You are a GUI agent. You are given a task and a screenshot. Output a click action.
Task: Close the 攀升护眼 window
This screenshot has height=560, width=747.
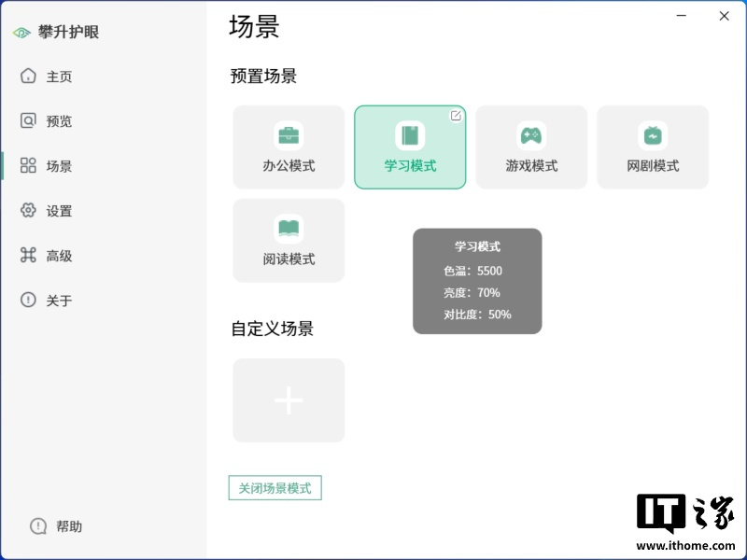tap(724, 16)
